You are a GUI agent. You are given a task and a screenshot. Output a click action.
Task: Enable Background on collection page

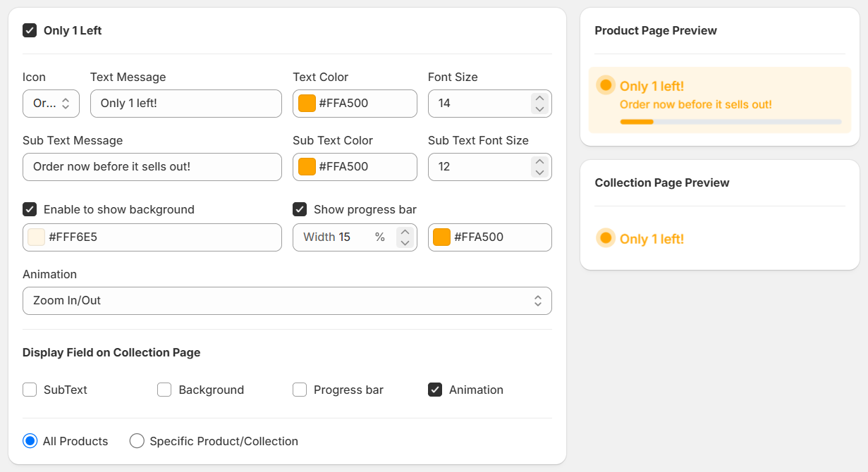point(164,390)
